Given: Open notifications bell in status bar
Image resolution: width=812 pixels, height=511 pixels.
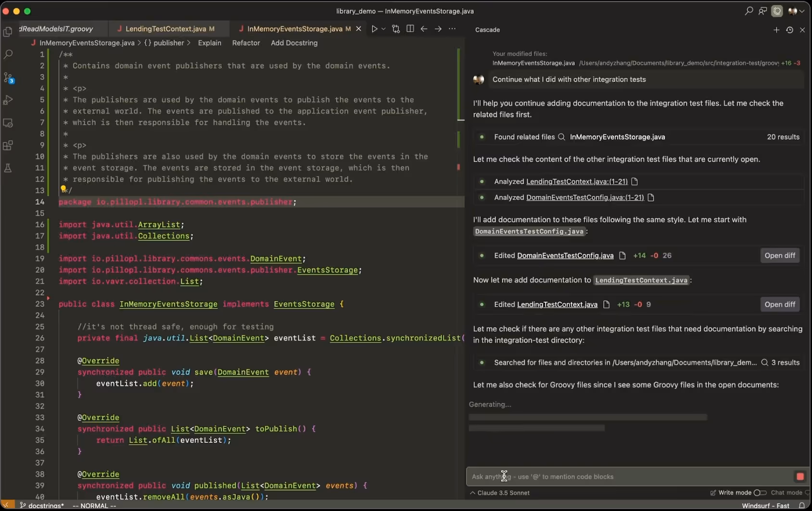Looking at the screenshot, I should coord(802,506).
